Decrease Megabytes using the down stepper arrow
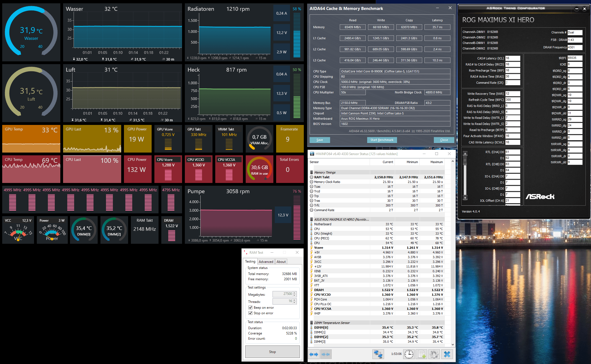Viewport: 591px width, 364px height. click(294, 295)
